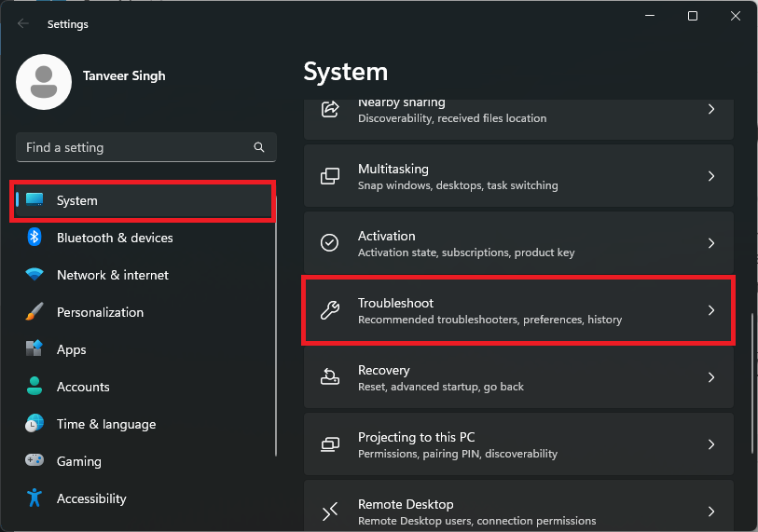
Task: Click the Accessibility figure icon
Action: pyautogui.click(x=34, y=498)
